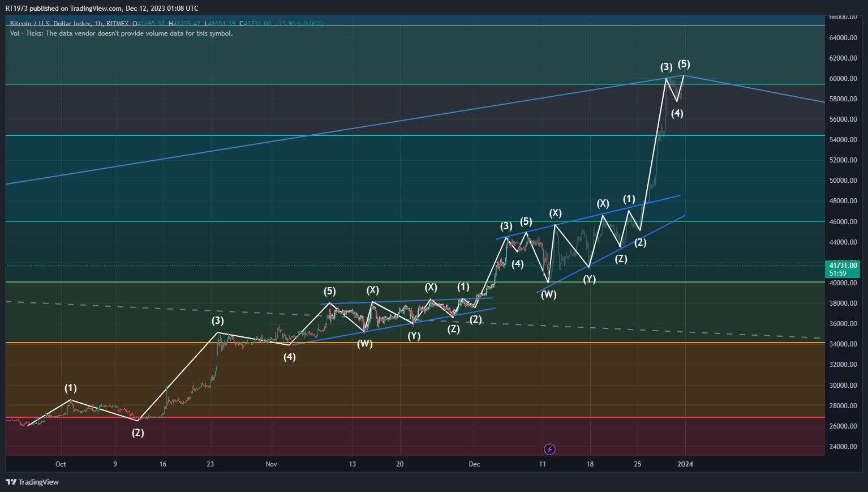Click the (4) wave label near 56000
Screen dimensions: 868x492
coord(677,113)
